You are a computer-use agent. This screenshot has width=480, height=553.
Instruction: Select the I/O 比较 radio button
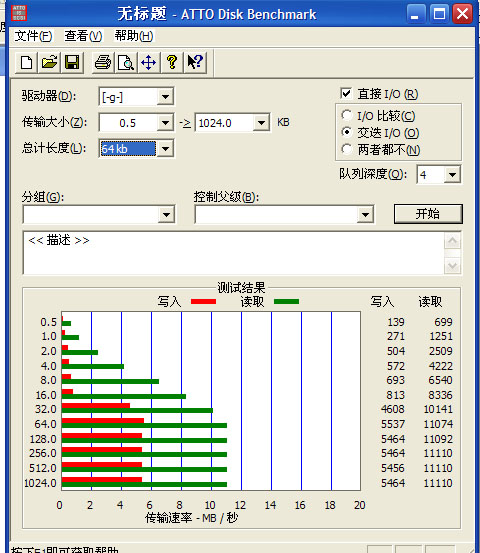click(x=347, y=115)
